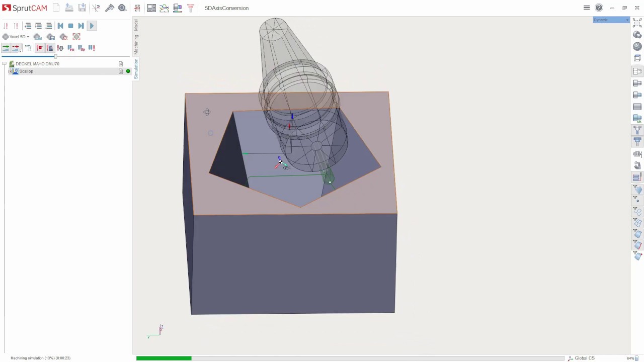Image resolution: width=644 pixels, height=362 pixels.
Task: Collapse the DECKEL MAHO DMU70 tree root
Action: [4, 64]
